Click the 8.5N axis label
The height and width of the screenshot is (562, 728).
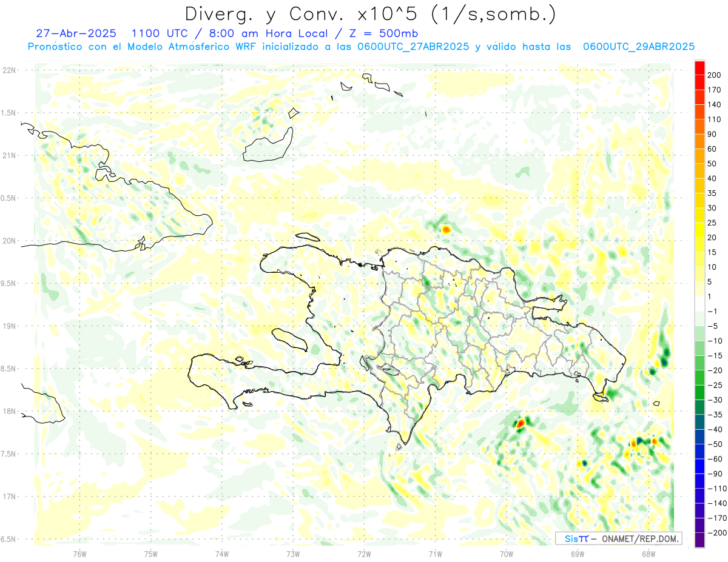pos(8,369)
